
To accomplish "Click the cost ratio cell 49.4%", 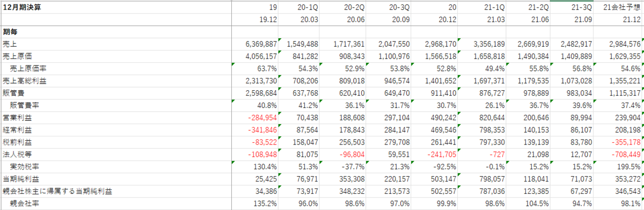I will 495,68.
